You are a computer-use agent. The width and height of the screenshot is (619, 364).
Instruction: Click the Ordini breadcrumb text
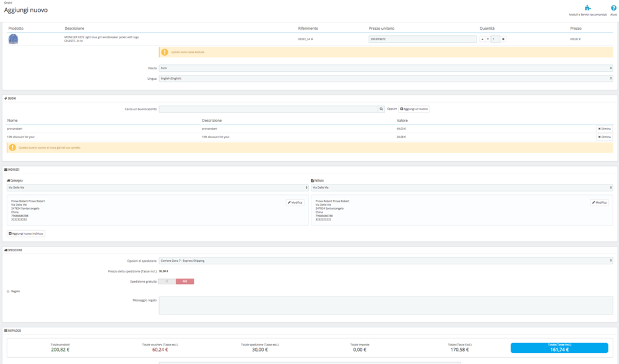(8, 2)
